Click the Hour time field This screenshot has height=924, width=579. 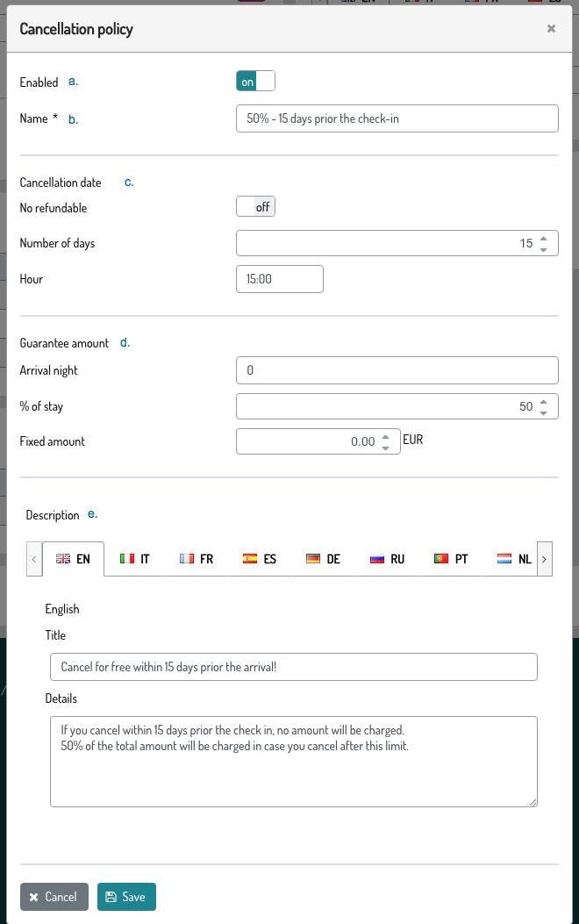pyautogui.click(x=279, y=279)
